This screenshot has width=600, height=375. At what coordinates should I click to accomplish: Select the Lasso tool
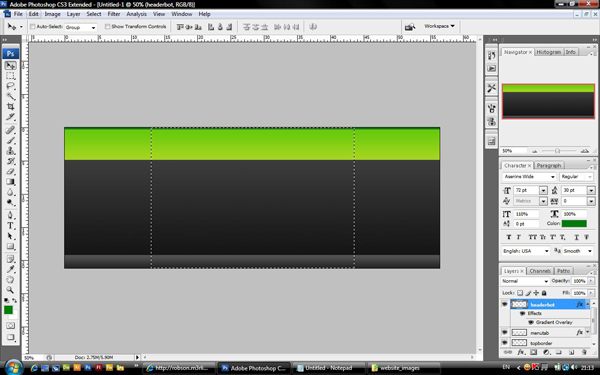[11, 86]
